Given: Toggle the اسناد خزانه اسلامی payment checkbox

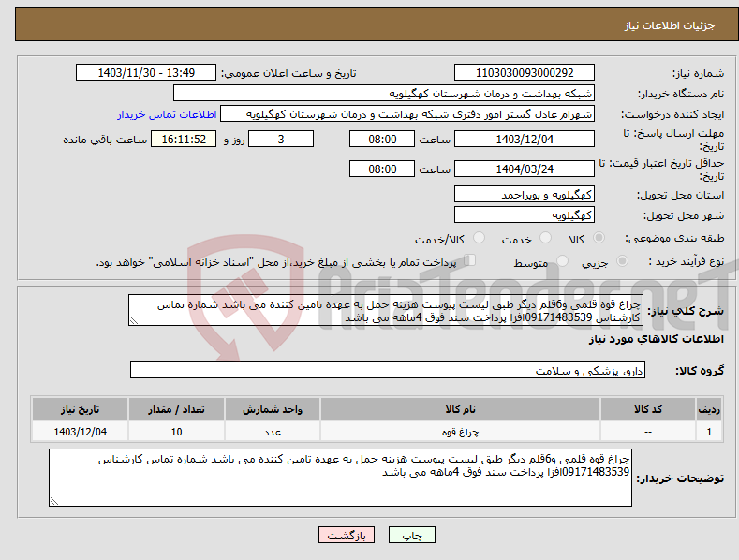Looking at the screenshot, I should point(470,260).
